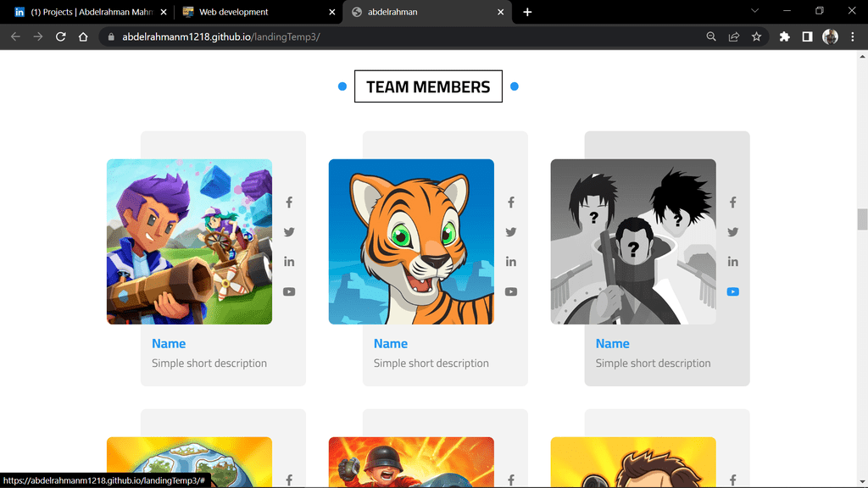The height and width of the screenshot is (488, 868).
Task: Open the zoom magnifier in address bar
Action: [x=711, y=36]
